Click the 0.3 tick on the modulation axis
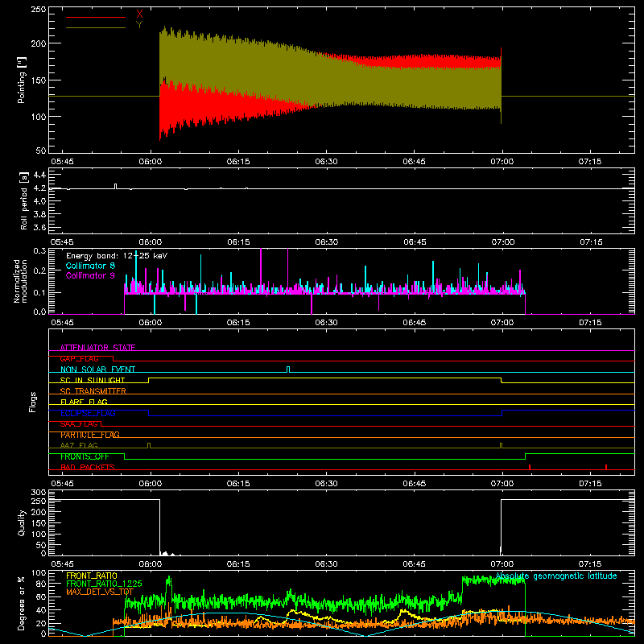 click(39, 251)
